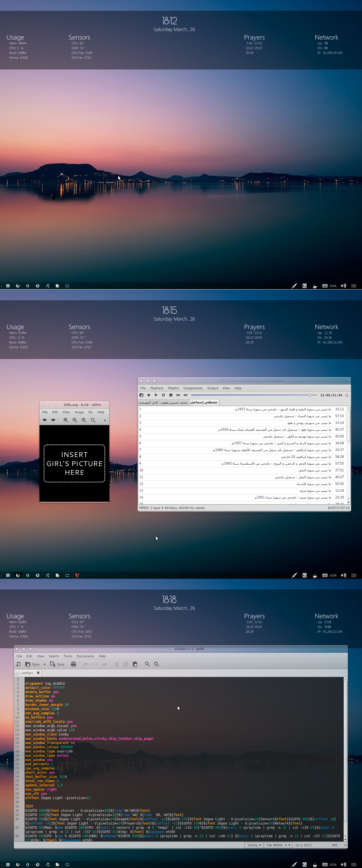The image size is (362, 868).
Task: Go to next image in GIRL.svg viewer
Action: pos(53,420)
